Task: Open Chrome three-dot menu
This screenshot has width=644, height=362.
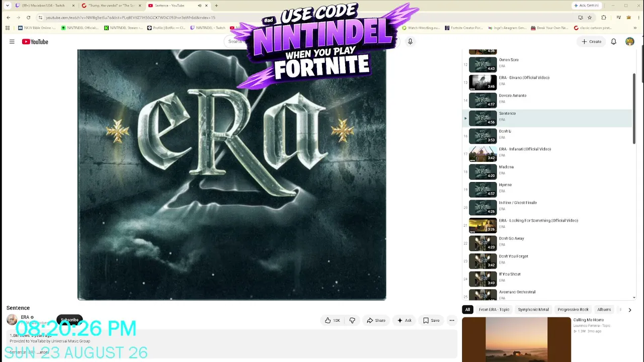Action: point(638,18)
